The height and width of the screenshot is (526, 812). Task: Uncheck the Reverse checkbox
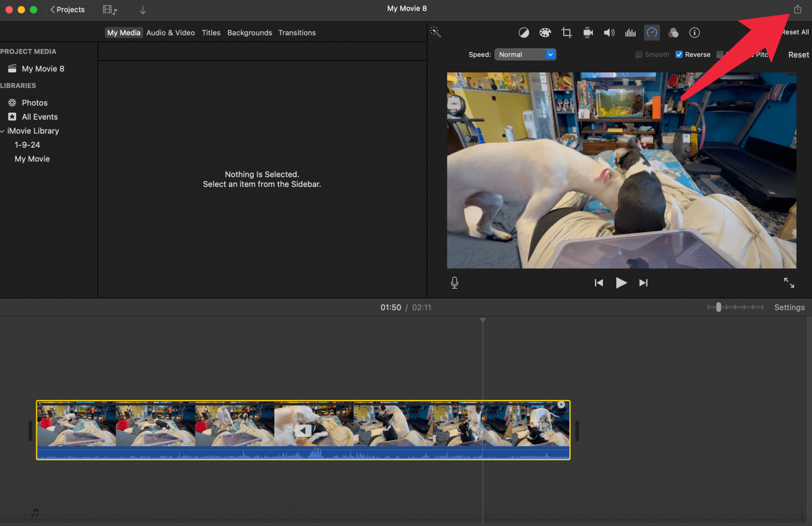click(679, 55)
